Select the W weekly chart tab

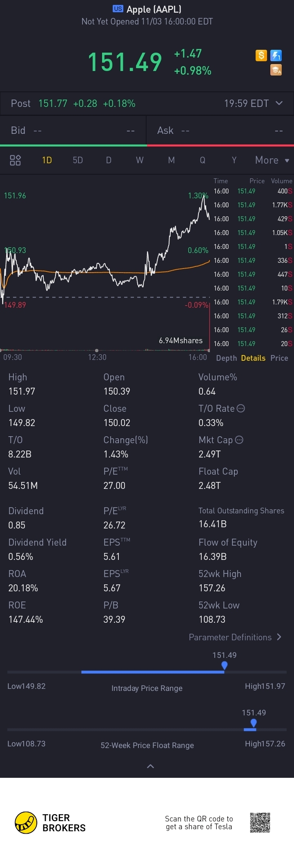point(140,160)
